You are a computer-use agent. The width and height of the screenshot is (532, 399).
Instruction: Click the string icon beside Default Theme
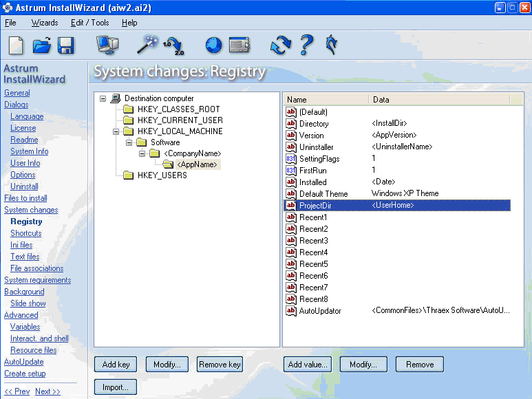(x=291, y=193)
